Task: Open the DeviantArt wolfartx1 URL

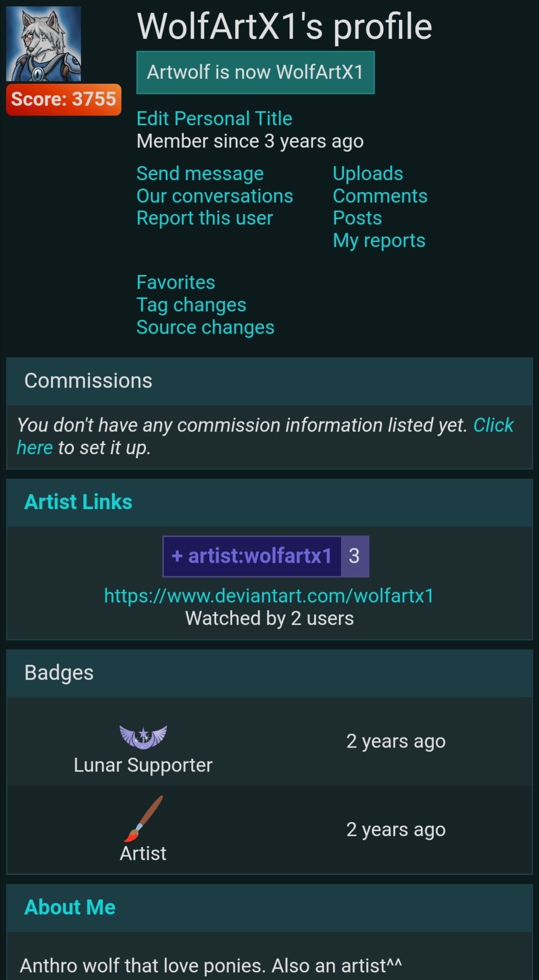Action: [269, 596]
